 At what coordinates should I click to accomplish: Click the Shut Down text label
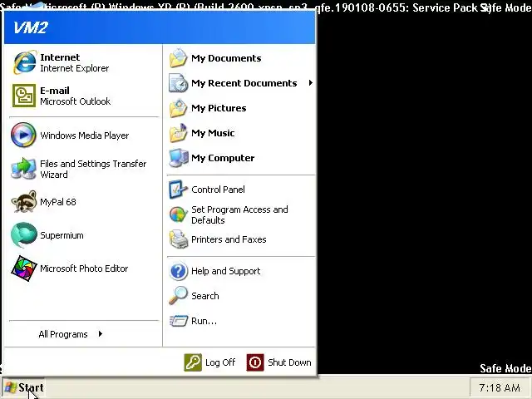(x=289, y=362)
